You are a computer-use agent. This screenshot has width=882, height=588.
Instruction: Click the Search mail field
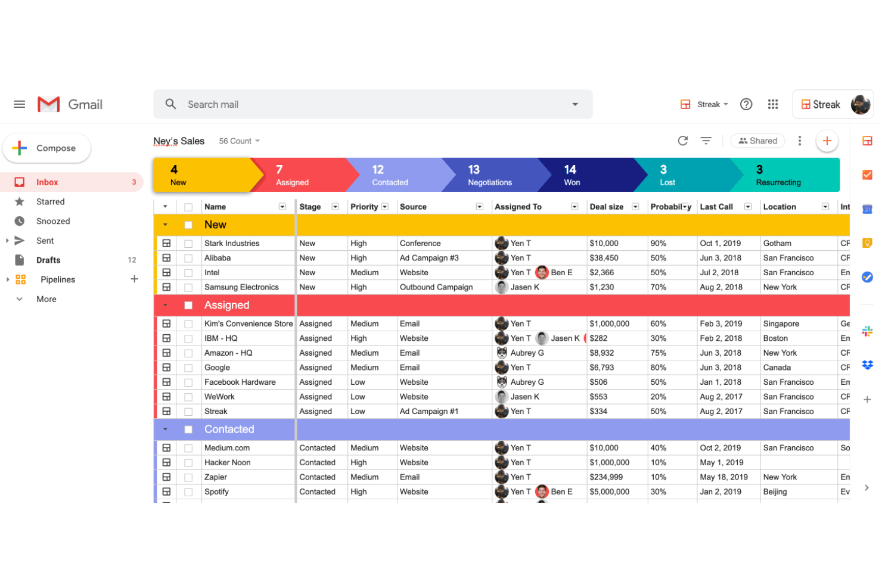tap(358, 104)
